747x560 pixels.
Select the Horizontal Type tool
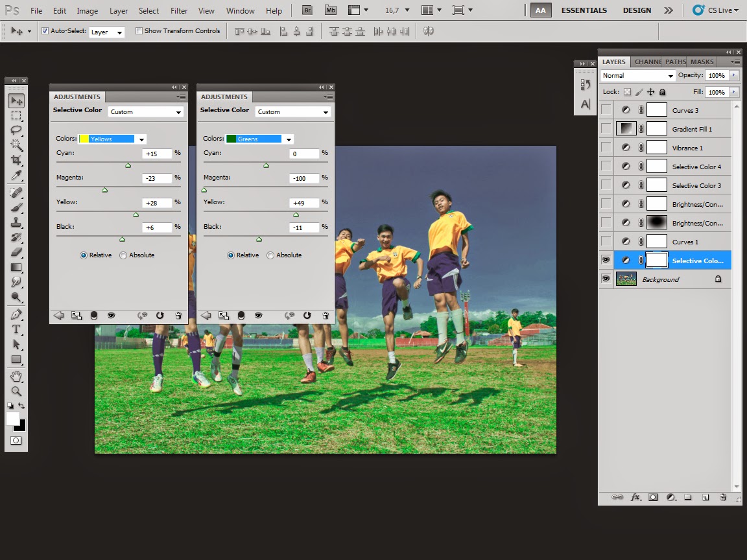16,329
